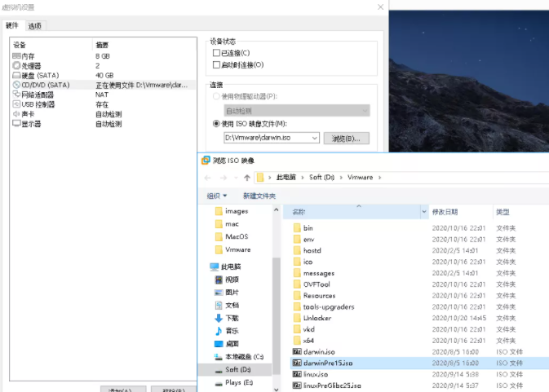Expand breadcrumb chevron after Vmware
The image size is (549, 392).
tap(379, 178)
